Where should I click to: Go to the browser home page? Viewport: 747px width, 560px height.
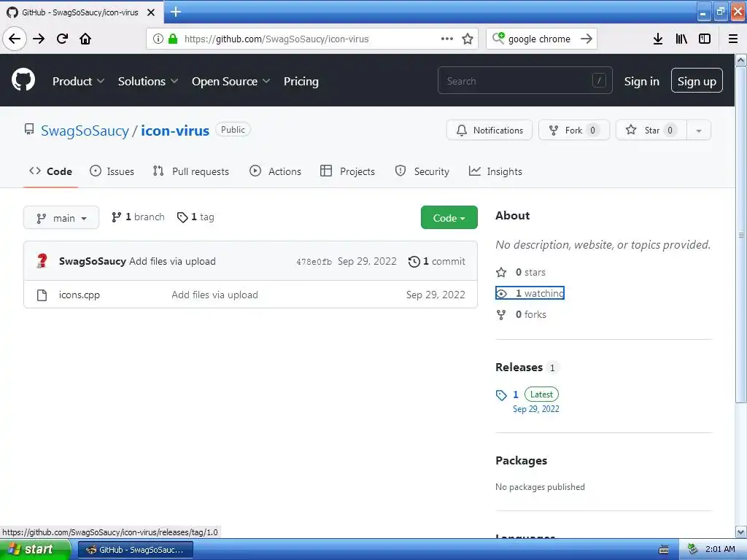coord(85,39)
